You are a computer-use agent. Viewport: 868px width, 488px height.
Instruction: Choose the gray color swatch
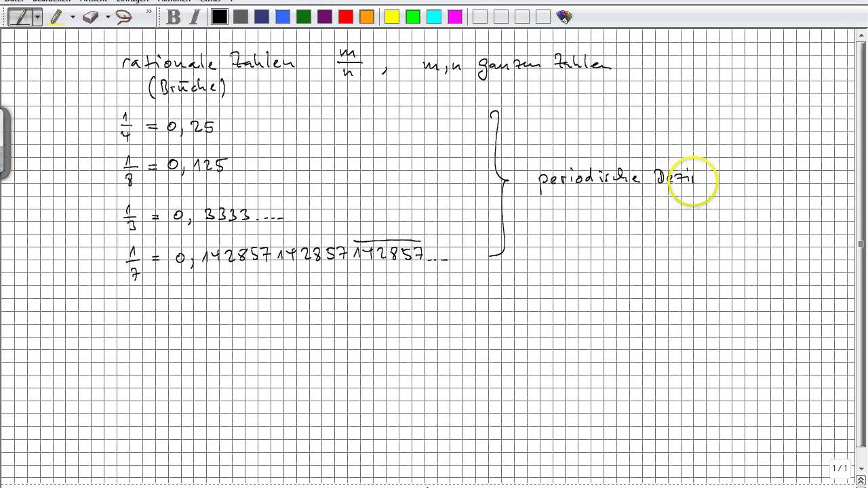coord(241,17)
